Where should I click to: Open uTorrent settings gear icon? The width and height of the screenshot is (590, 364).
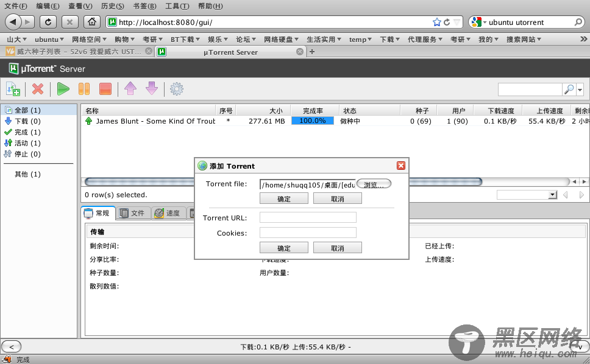177,89
